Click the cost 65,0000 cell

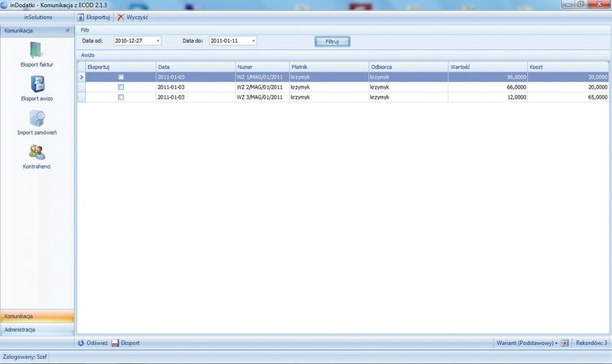click(568, 97)
